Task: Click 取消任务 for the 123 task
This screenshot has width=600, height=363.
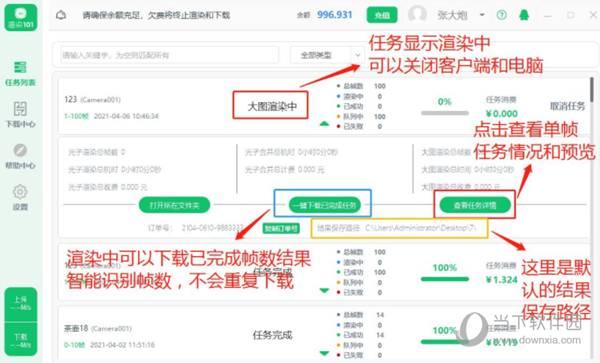Action: (567, 106)
